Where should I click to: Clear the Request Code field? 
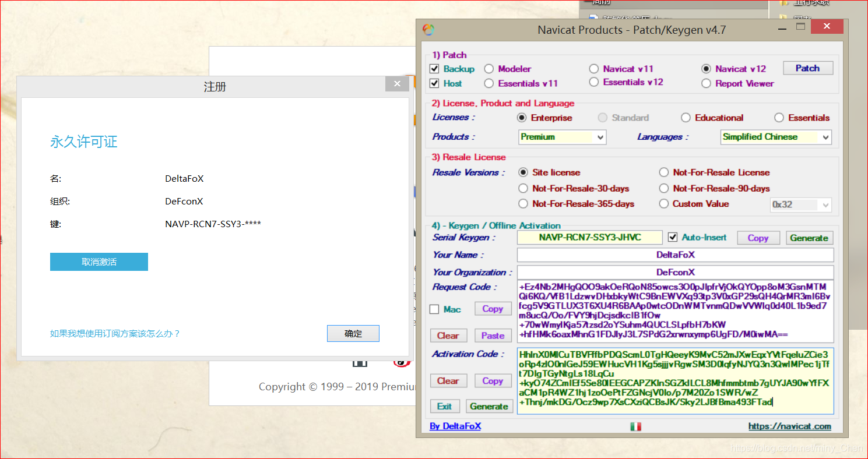pos(448,336)
